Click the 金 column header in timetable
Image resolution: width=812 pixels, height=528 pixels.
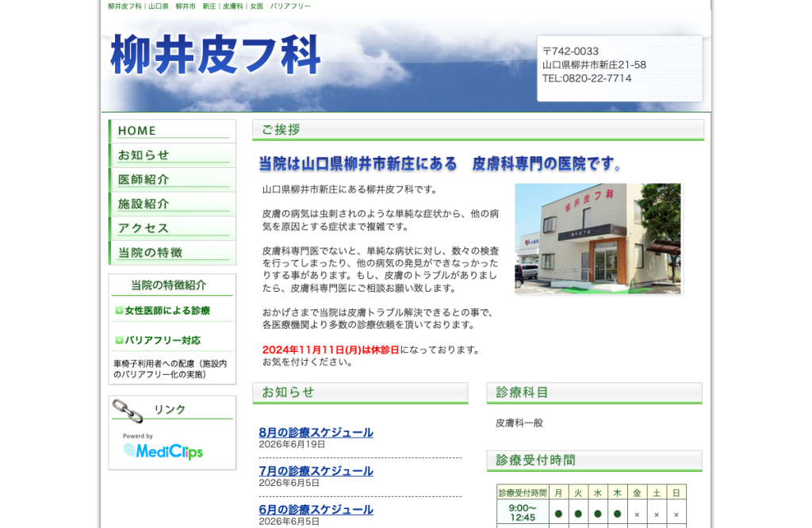coord(637,493)
